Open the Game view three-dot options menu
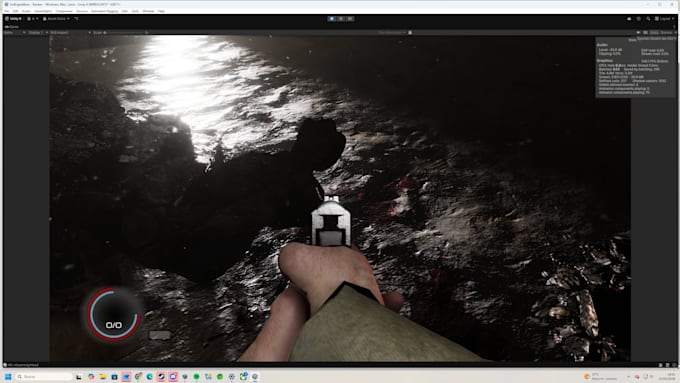This screenshot has height=383, width=680. tap(674, 26)
